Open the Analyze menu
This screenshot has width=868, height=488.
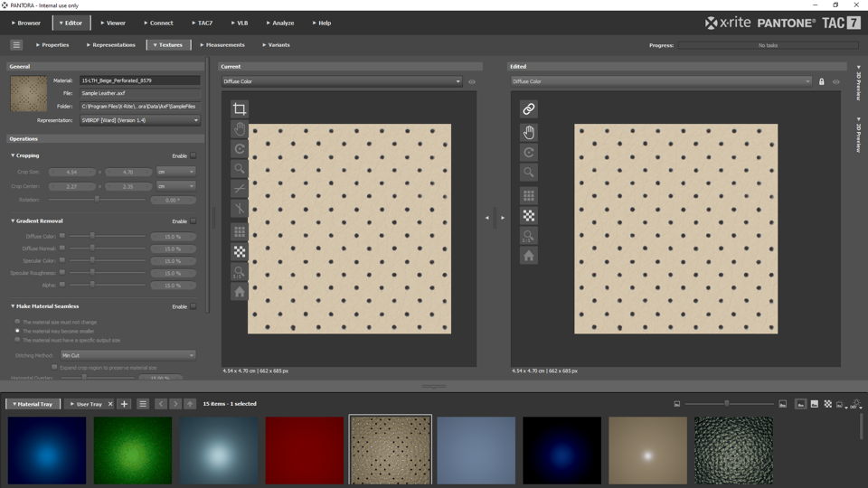280,23
